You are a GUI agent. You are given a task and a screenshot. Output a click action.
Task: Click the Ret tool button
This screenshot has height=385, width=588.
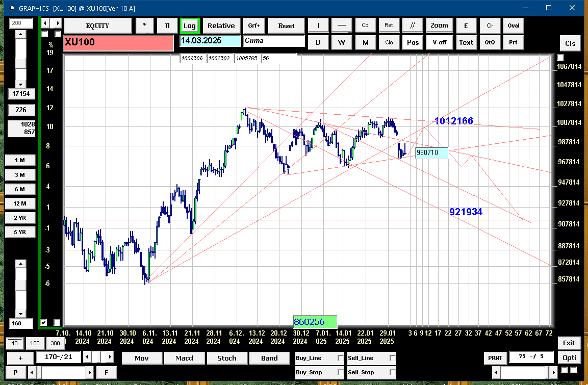point(389,25)
